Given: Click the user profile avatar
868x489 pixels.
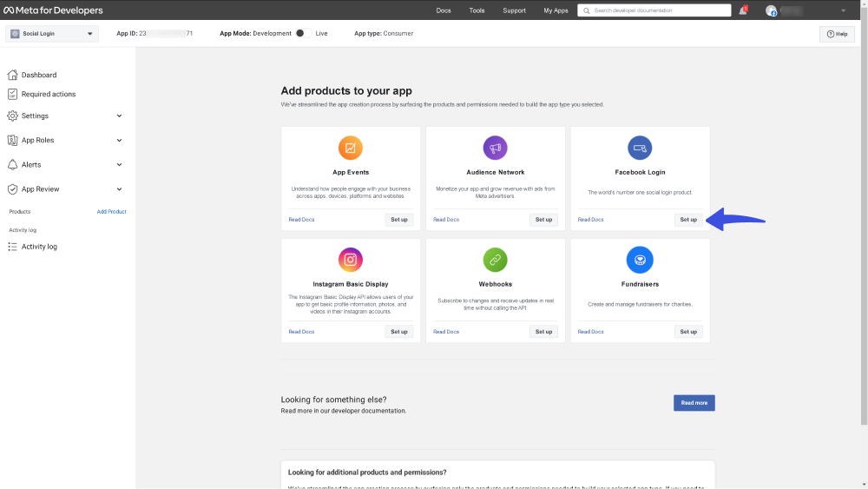Looking at the screenshot, I should click(x=771, y=10).
